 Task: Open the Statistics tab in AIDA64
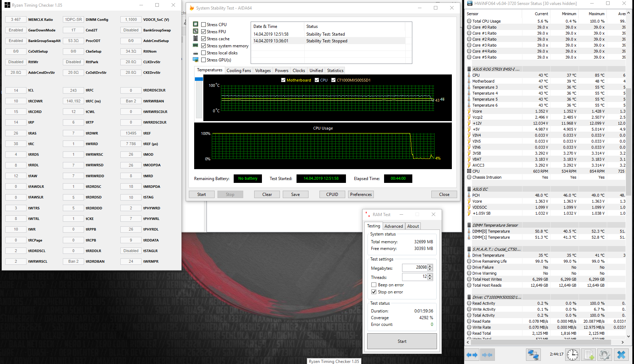pos(335,71)
